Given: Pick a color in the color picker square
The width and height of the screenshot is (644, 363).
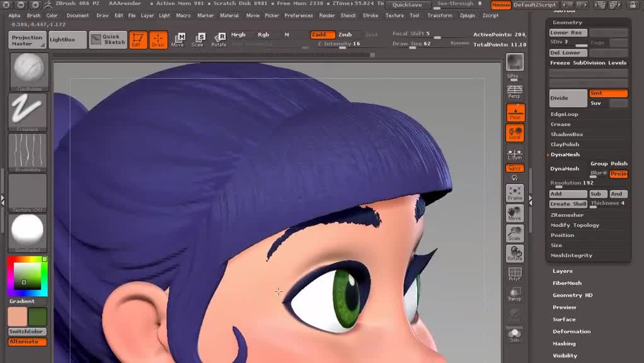Looking at the screenshot, I should [28, 277].
